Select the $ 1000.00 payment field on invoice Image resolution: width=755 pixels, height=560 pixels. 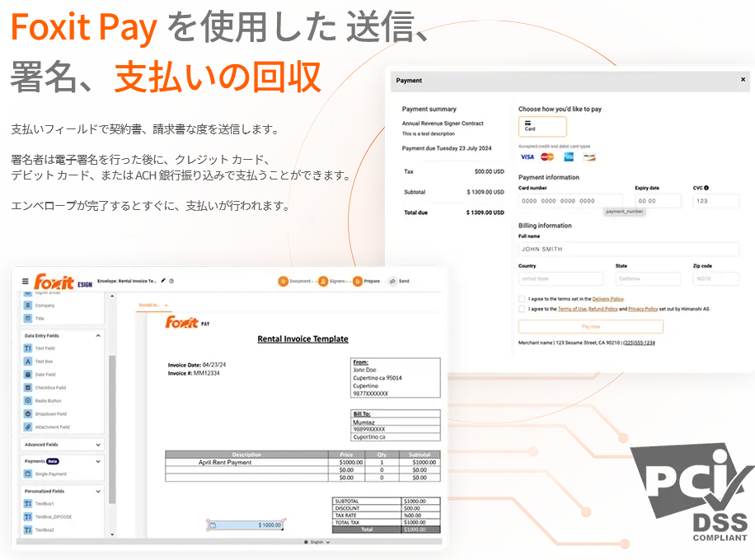246,525
